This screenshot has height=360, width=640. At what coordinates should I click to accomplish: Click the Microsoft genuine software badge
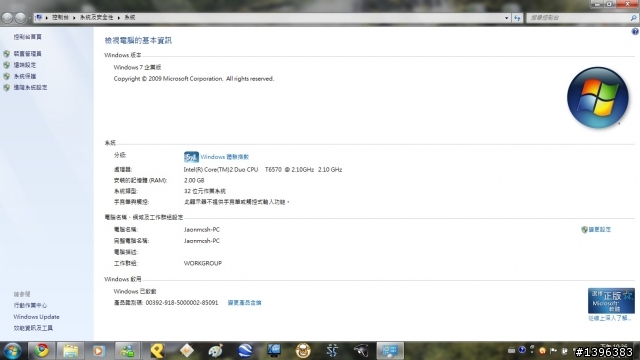coord(611,300)
